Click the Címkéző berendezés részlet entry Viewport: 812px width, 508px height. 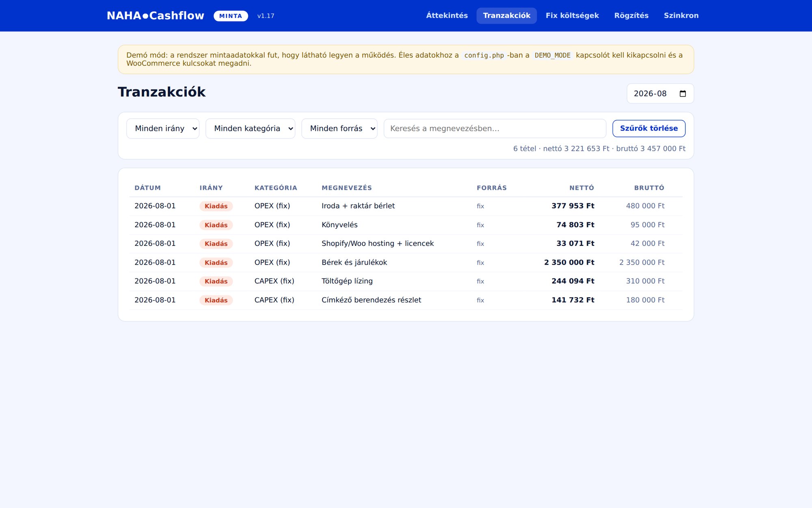pos(371,300)
